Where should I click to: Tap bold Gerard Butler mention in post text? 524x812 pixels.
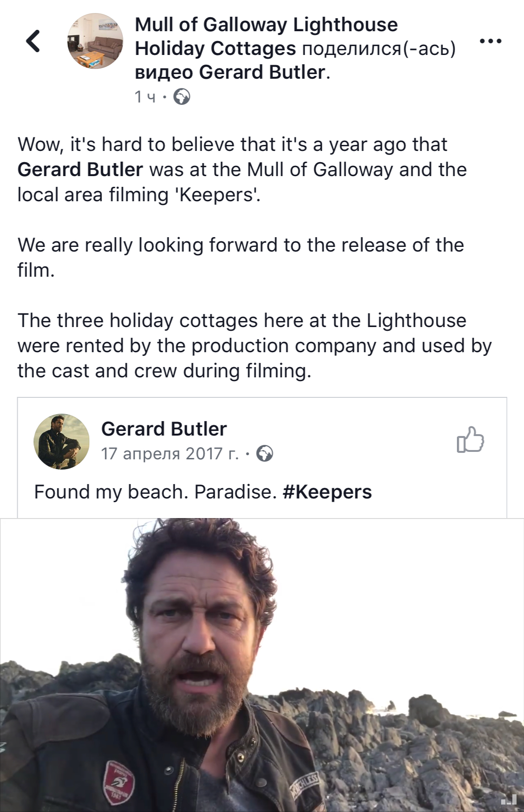point(80,170)
